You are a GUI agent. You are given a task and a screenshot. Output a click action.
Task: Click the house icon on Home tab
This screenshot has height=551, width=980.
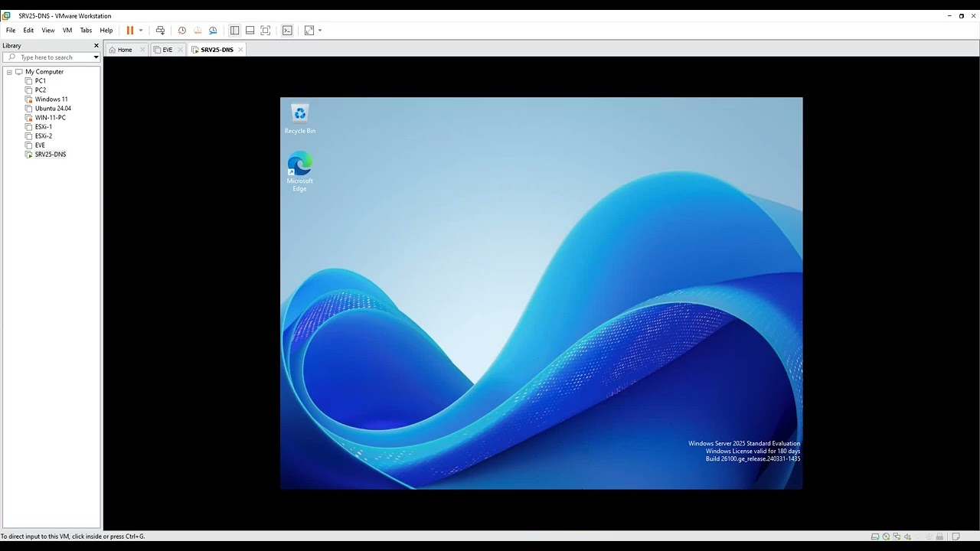pos(113,50)
